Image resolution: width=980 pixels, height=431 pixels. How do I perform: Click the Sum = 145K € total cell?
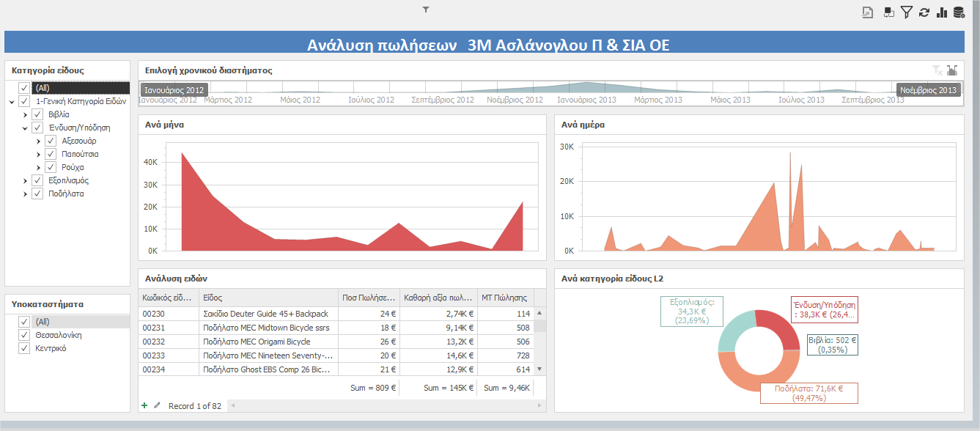click(450, 388)
